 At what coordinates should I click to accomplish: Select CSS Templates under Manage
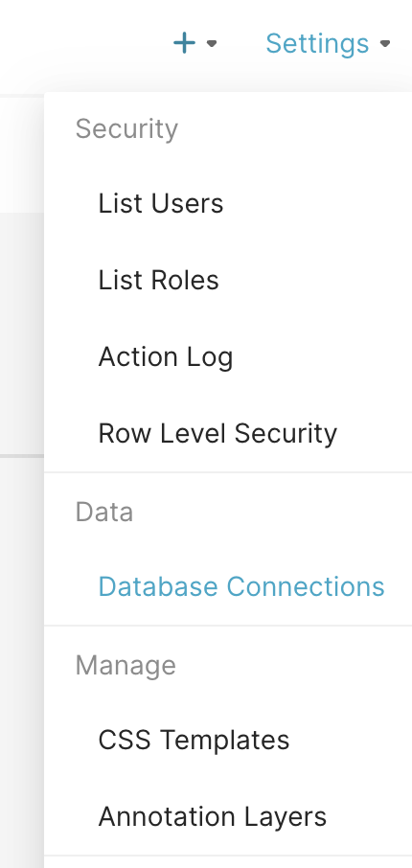228,740
